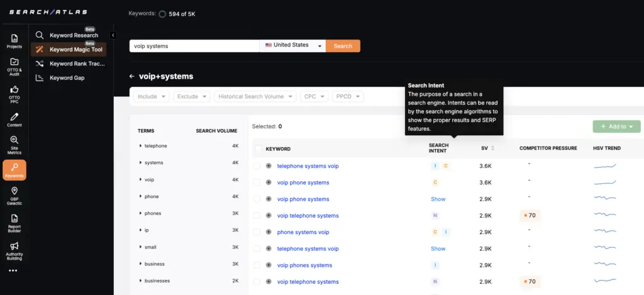Expand the voip term group

click(140, 179)
